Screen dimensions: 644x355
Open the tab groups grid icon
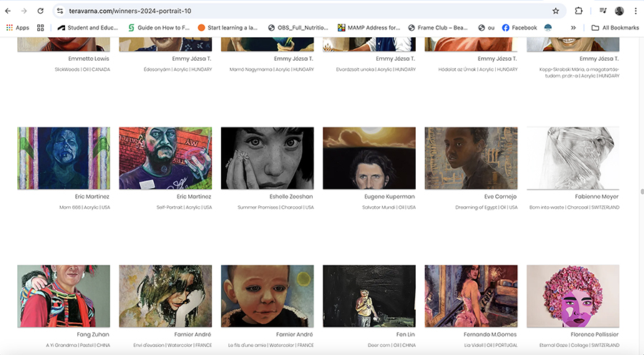point(40,27)
